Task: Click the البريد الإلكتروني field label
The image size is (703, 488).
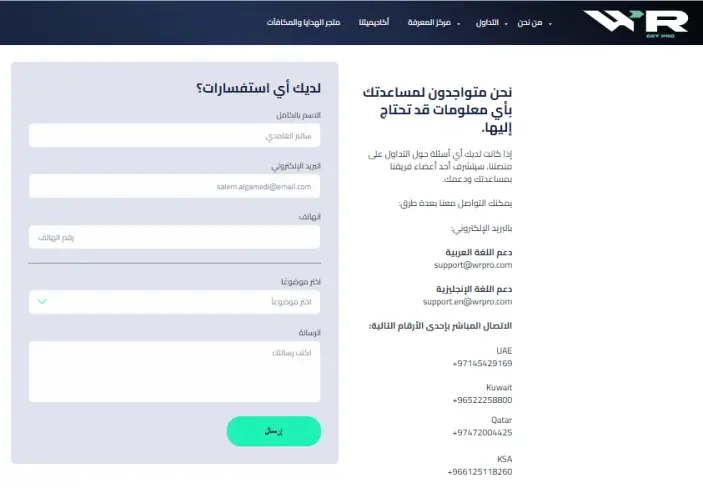Action: point(296,166)
